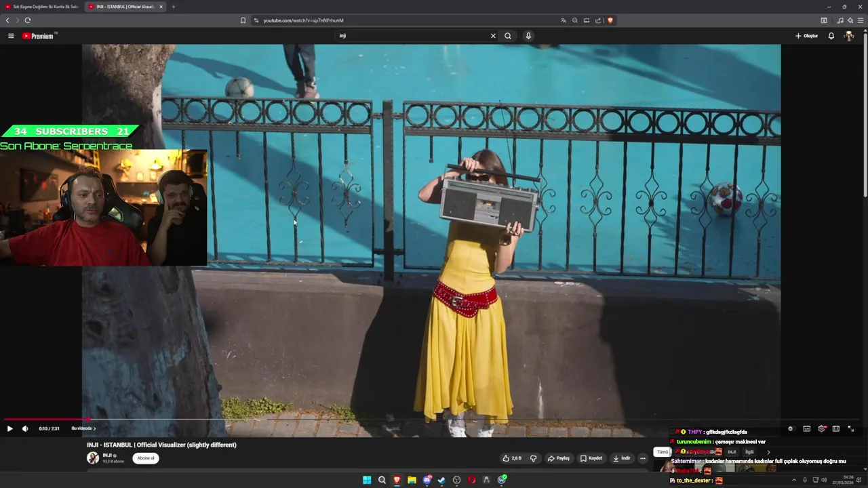Subscribe using the Abone ol button
The height and width of the screenshot is (488, 868).
[146, 458]
